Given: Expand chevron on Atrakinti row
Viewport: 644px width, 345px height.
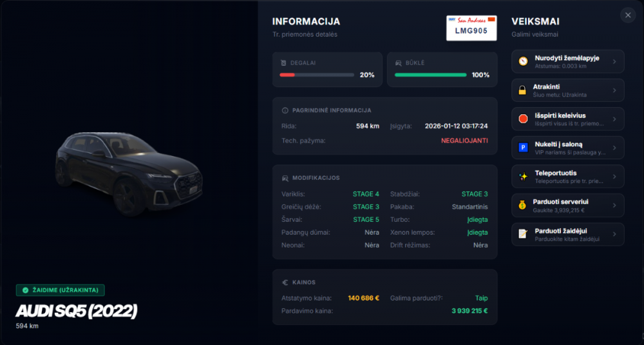Looking at the screenshot, I should point(614,90).
